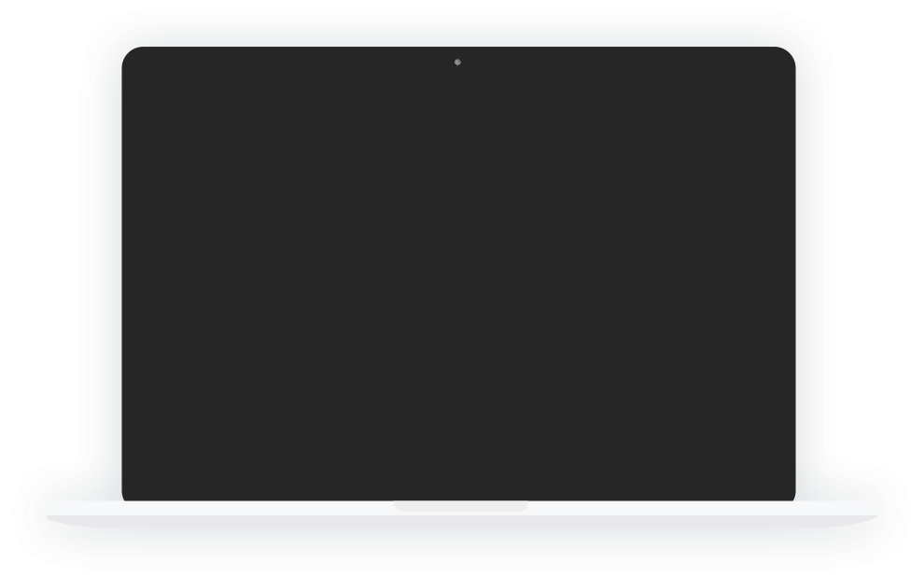Click the light gray laptop base

(461, 514)
